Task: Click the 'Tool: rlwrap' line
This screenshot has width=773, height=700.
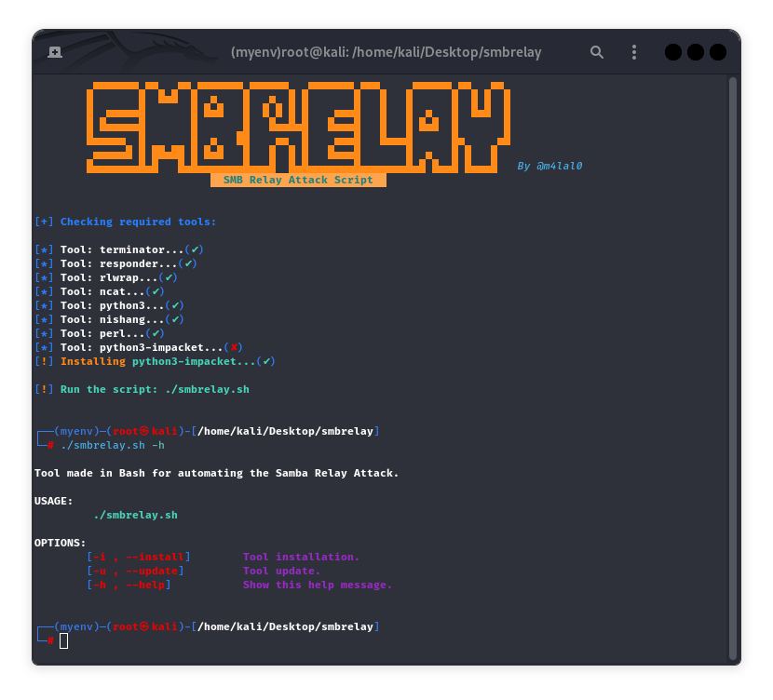Action: click(x=106, y=277)
